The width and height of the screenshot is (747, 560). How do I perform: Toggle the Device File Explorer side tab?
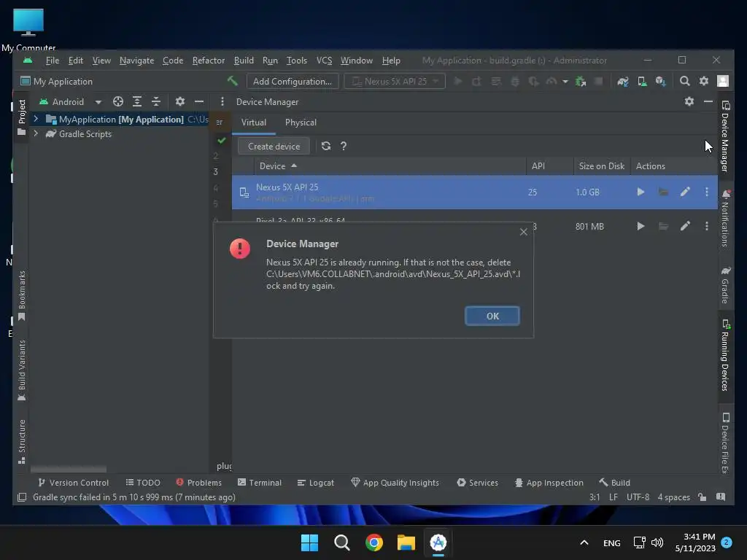pyautogui.click(x=725, y=443)
